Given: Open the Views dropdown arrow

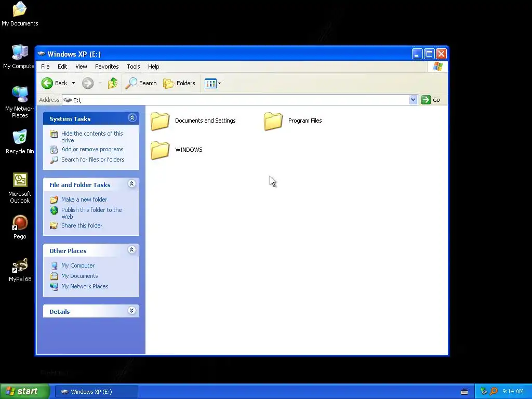Looking at the screenshot, I should [x=220, y=83].
